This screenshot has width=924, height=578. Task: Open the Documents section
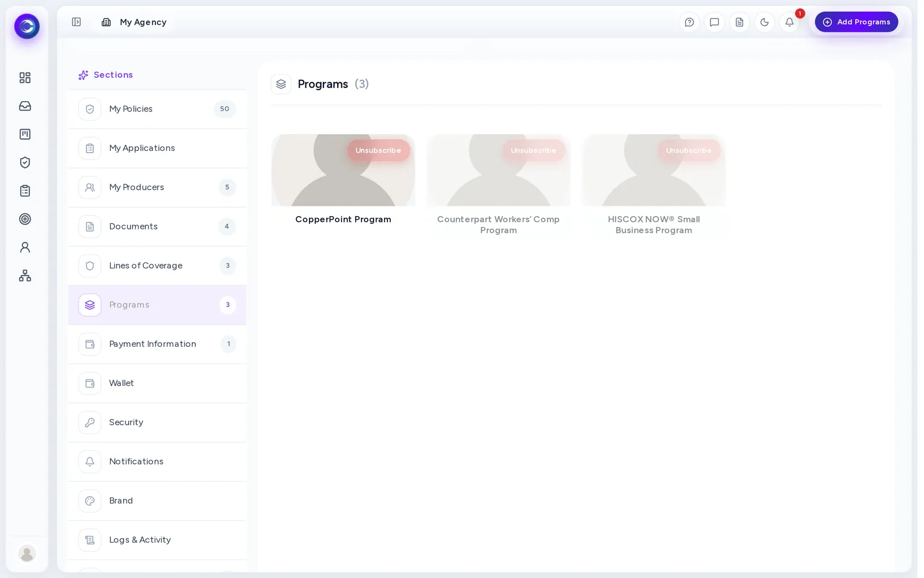[x=157, y=227]
